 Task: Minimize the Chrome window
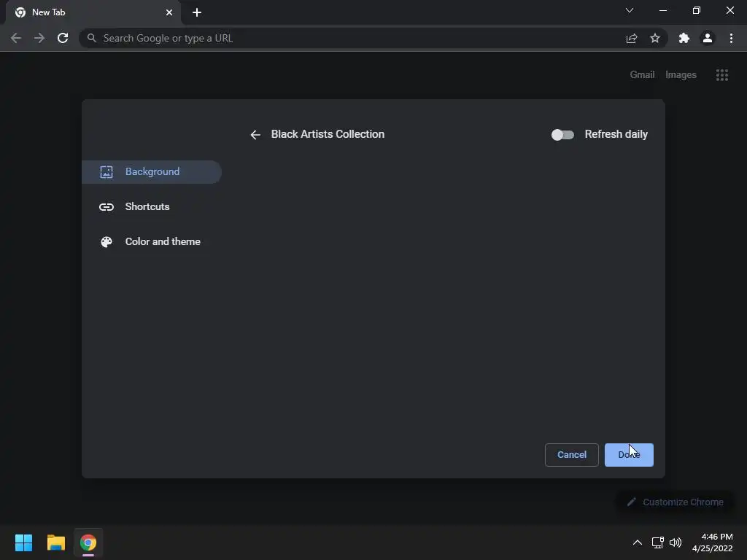pyautogui.click(x=663, y=10)
